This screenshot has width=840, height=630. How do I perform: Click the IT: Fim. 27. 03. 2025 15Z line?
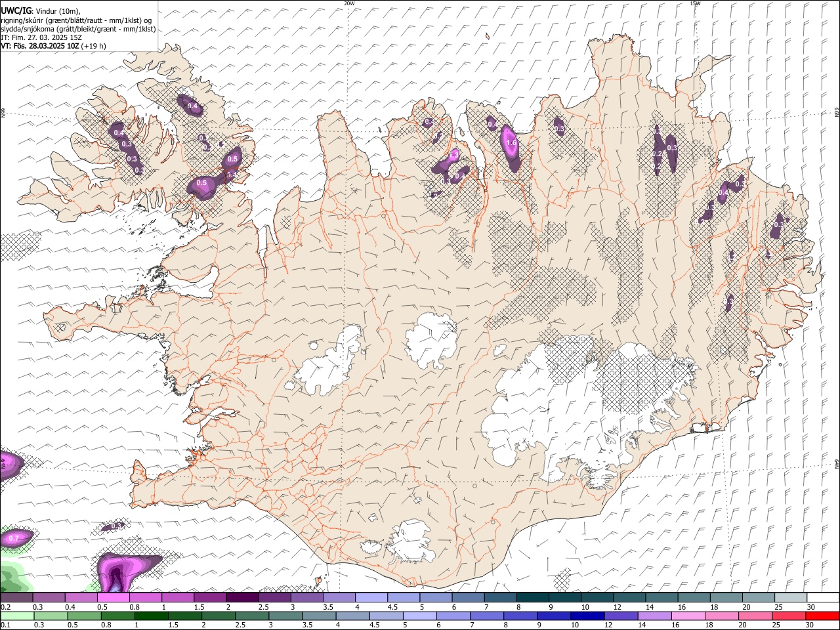click(x=41, y=37)
